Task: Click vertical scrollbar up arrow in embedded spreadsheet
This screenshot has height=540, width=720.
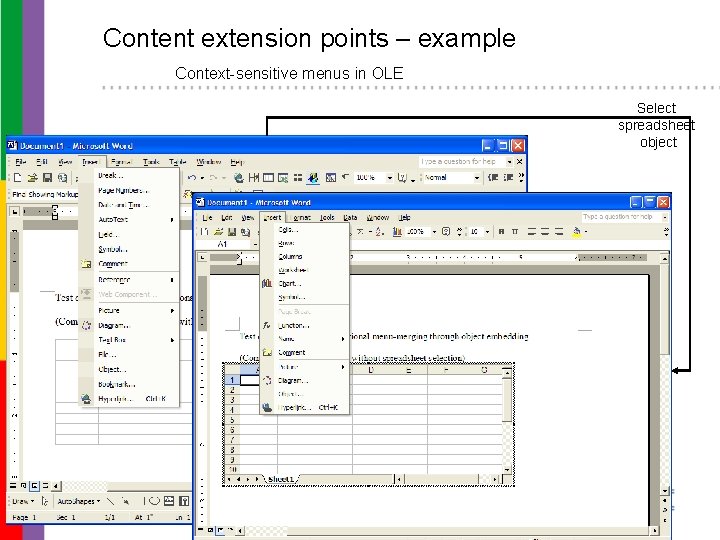Action: tap(507, 373)
